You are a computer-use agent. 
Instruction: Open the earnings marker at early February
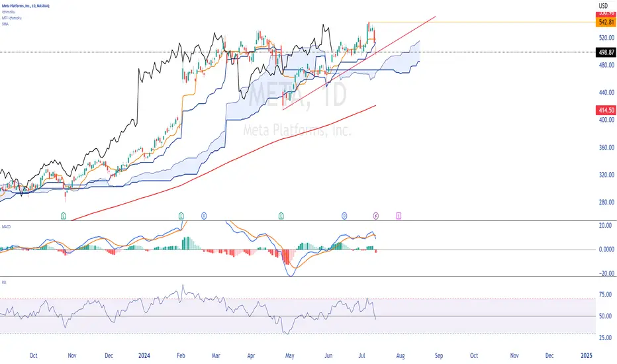click(x=181, y=216)
